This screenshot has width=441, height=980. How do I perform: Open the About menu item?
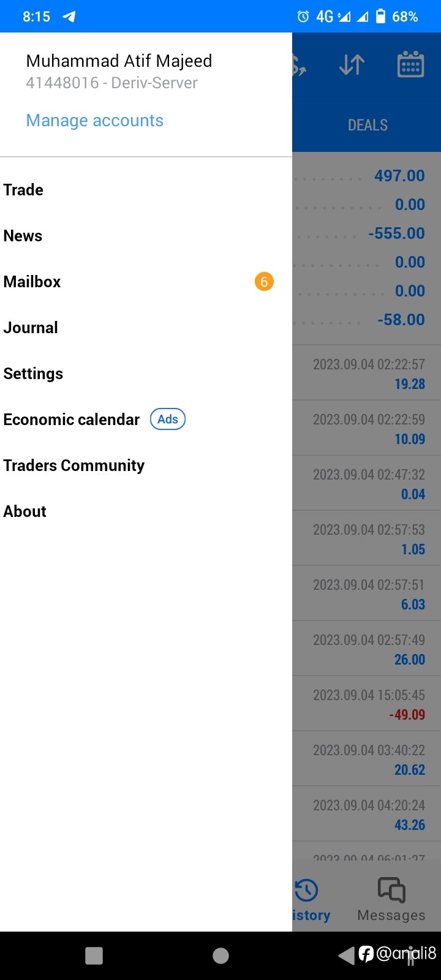[x=146, y=511]
